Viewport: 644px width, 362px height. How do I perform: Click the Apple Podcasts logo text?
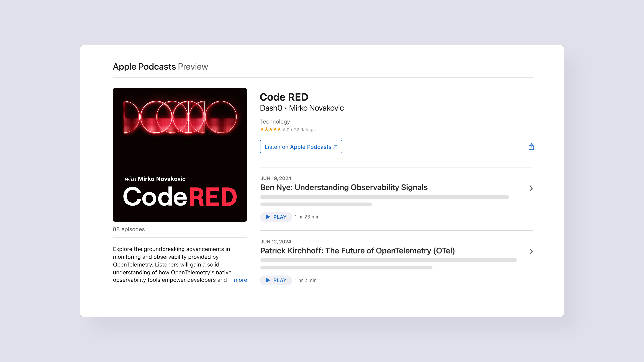(x=145, y=66)
